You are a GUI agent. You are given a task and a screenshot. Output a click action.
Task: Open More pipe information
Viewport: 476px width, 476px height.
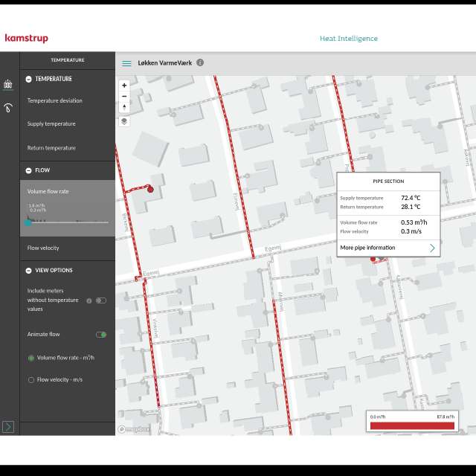[387, 248]
